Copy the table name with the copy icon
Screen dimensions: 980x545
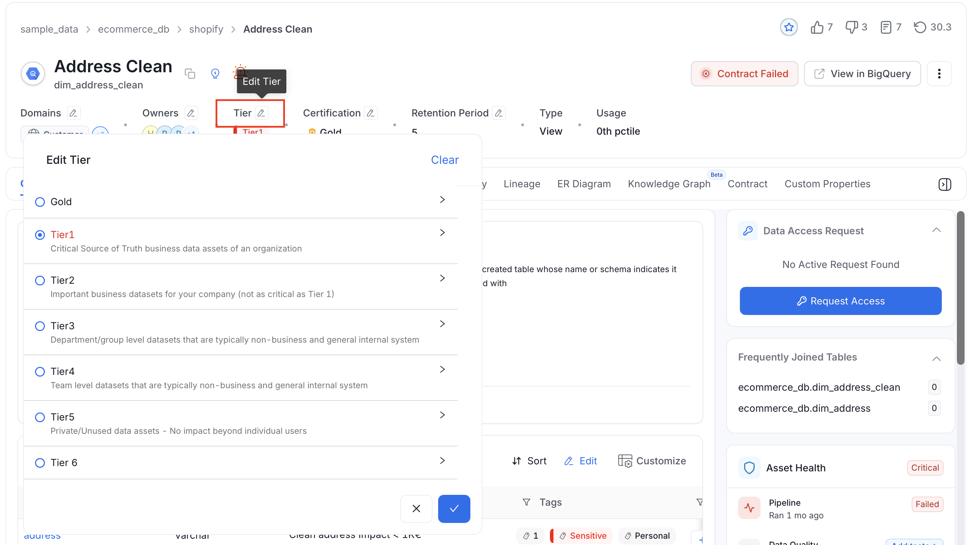[190, 73]
